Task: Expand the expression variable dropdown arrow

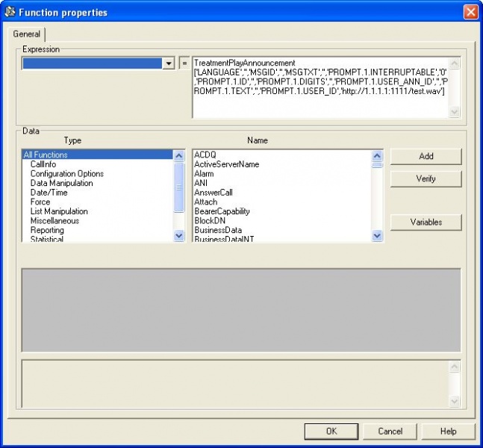Action: click(x=169, y=63)
